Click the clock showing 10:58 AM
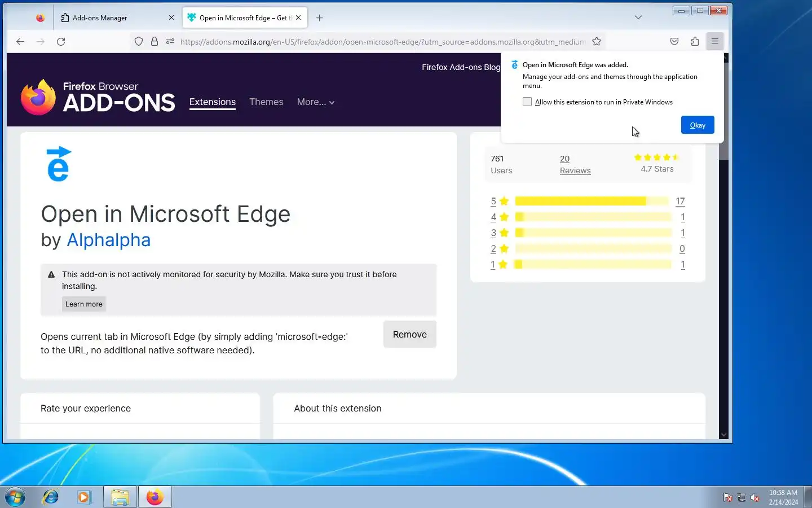 [x=783, y=492]
